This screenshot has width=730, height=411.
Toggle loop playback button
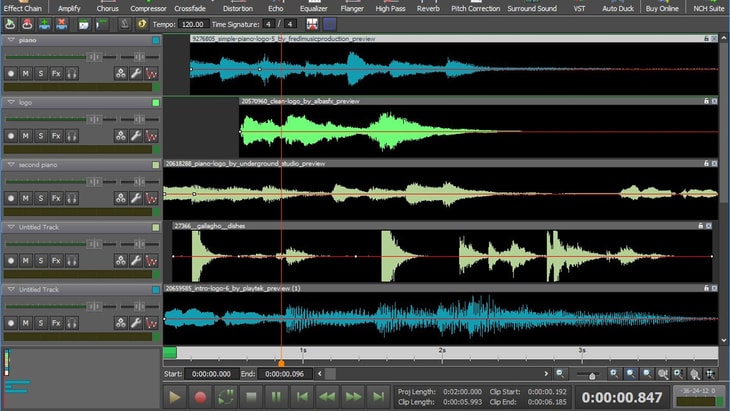click(226, 397)
